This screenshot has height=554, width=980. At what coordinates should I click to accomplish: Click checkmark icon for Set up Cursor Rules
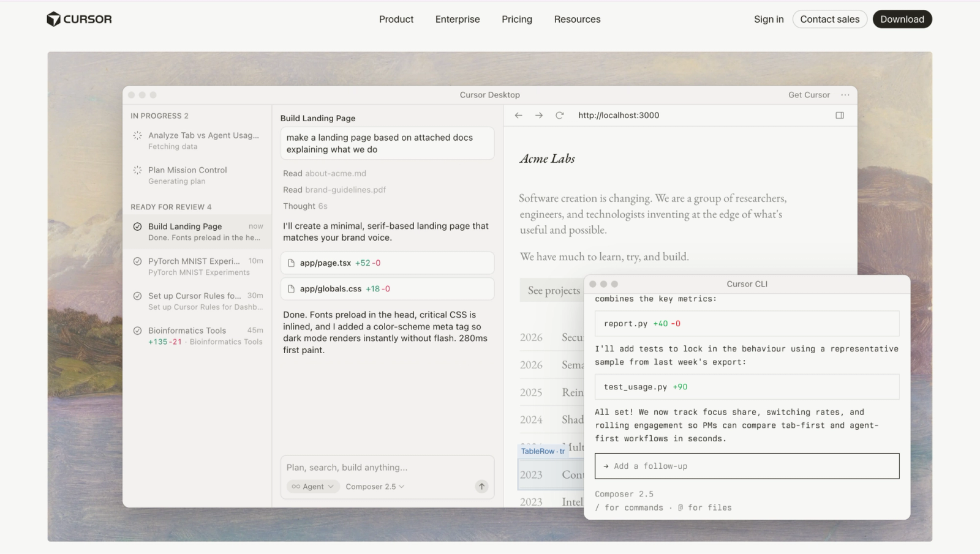click(137, 296)
